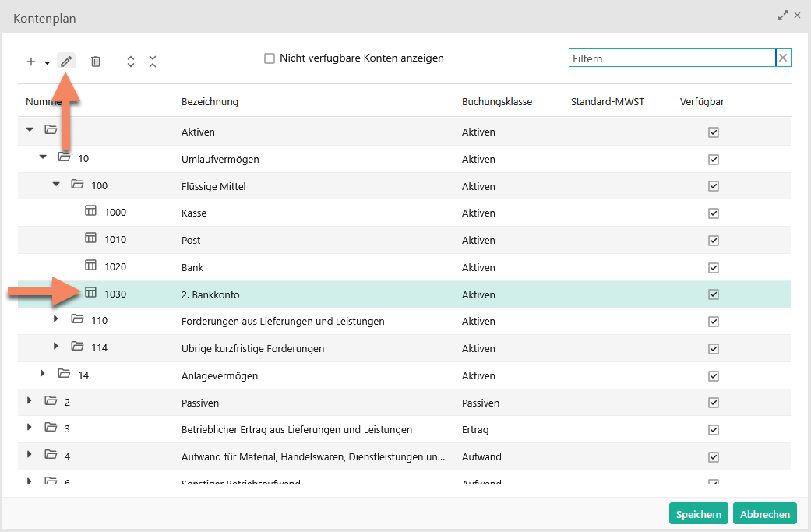Toggle Verfügbar checkbox for Kasse
Image resolution: width=811 pixels, height=532 pixels.
tap(714, 213)
